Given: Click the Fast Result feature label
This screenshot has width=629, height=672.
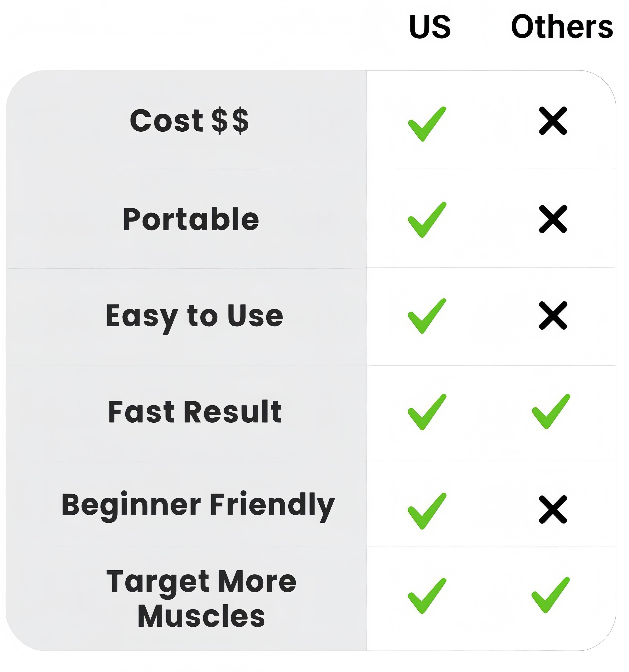Looking at the screenshot, I should point(195,412).
